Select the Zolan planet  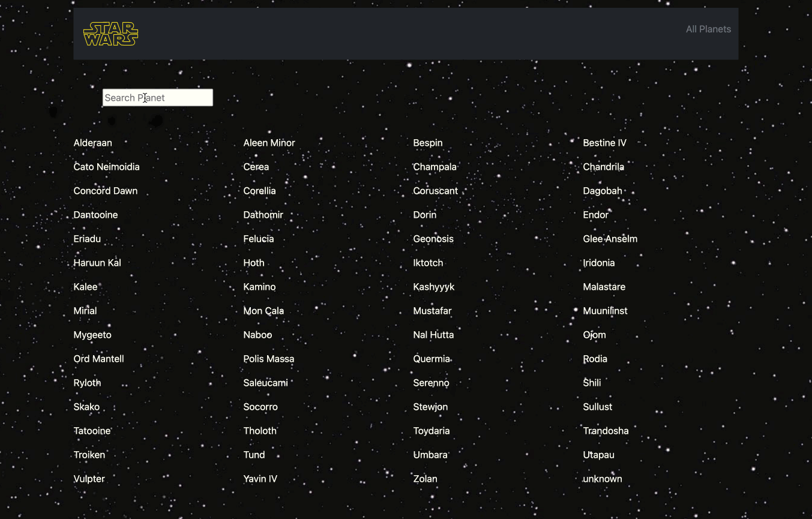[x=425, y=479]
